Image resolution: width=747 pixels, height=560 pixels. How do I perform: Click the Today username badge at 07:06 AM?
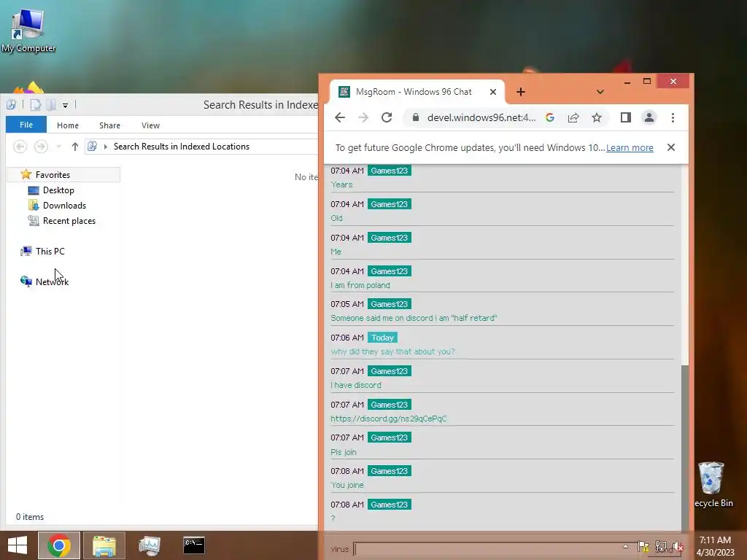(x=382, y=338)
